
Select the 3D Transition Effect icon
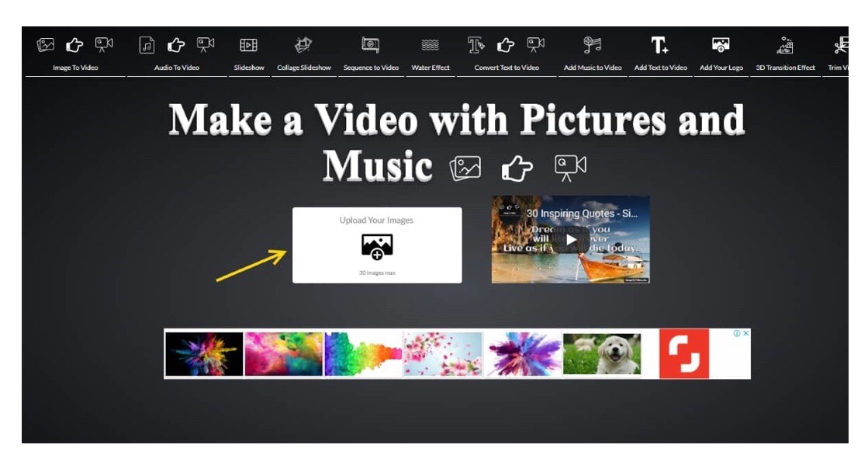point(785,46)
